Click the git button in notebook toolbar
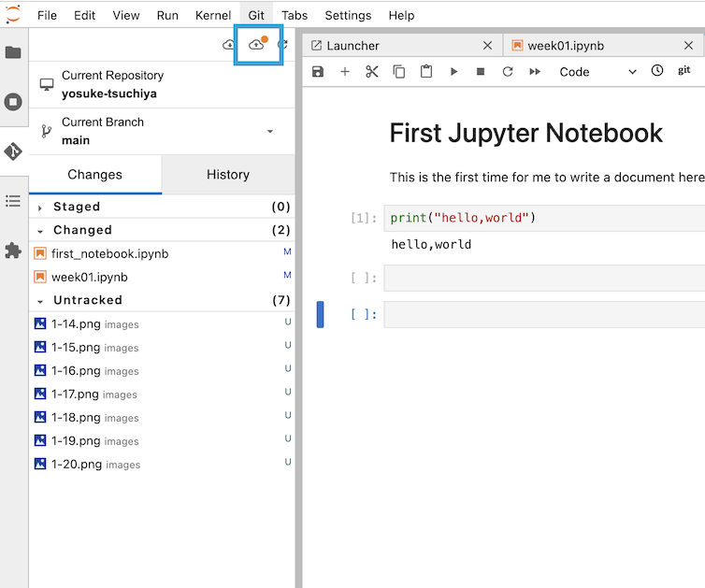 [x=683, y=70]
